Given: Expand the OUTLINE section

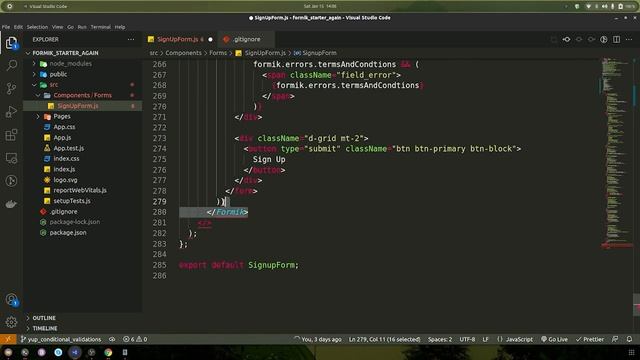Looking at the screenshot, I should 44,318.
